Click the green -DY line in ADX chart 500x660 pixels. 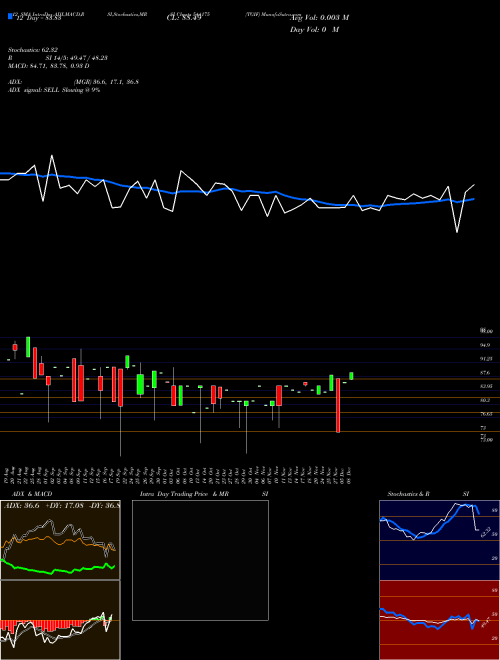pos(59,568)
